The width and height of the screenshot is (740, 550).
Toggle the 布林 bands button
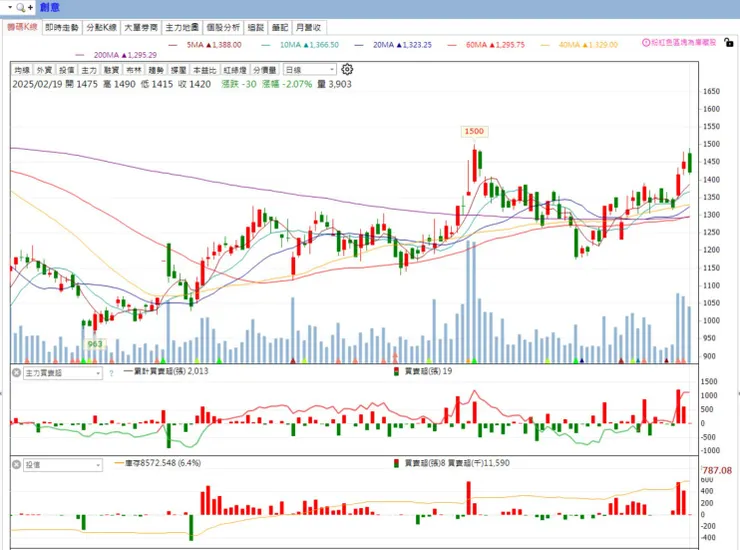click(134, 70)
